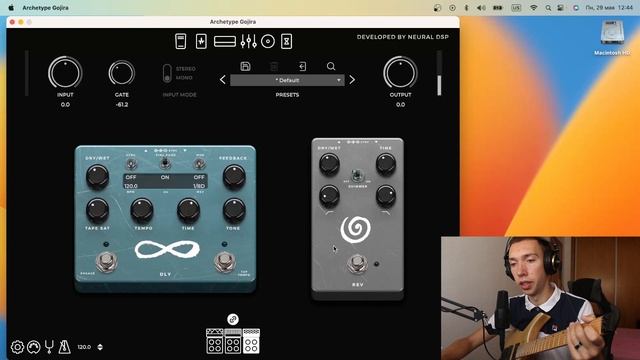Toggle the left mini switch on DLY pedal

coord(131,164)
